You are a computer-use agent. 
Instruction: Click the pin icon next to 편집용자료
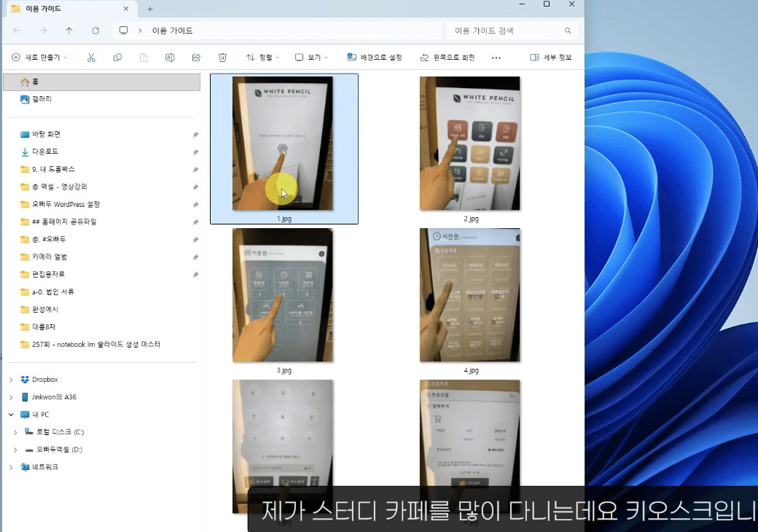[x=195, y=275]
